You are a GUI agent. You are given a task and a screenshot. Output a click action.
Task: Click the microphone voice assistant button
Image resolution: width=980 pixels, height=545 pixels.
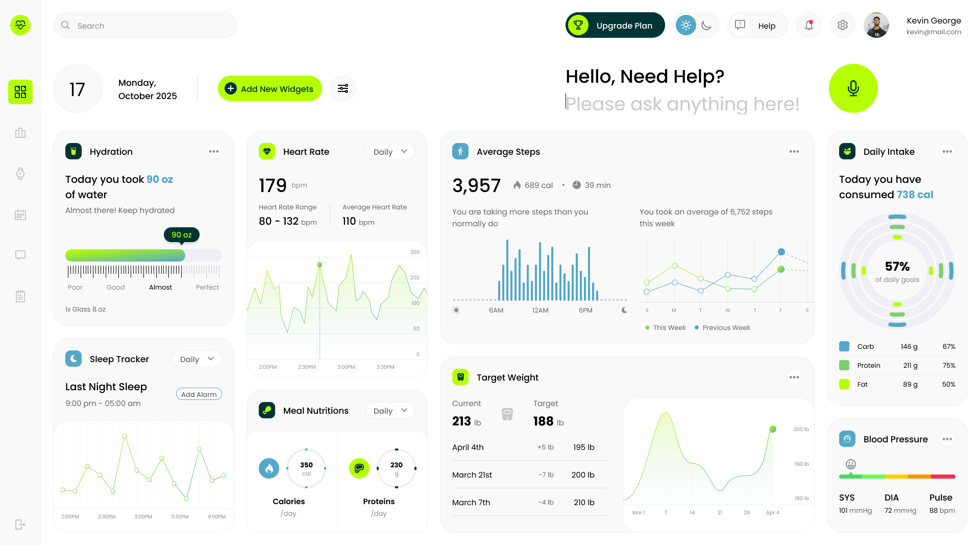click(853, 88)
